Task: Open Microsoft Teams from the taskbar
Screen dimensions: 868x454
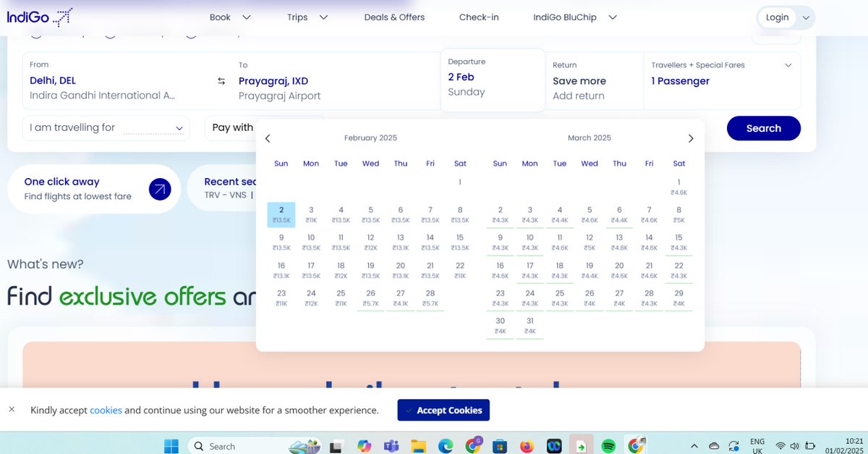Action: pos(391,446)
